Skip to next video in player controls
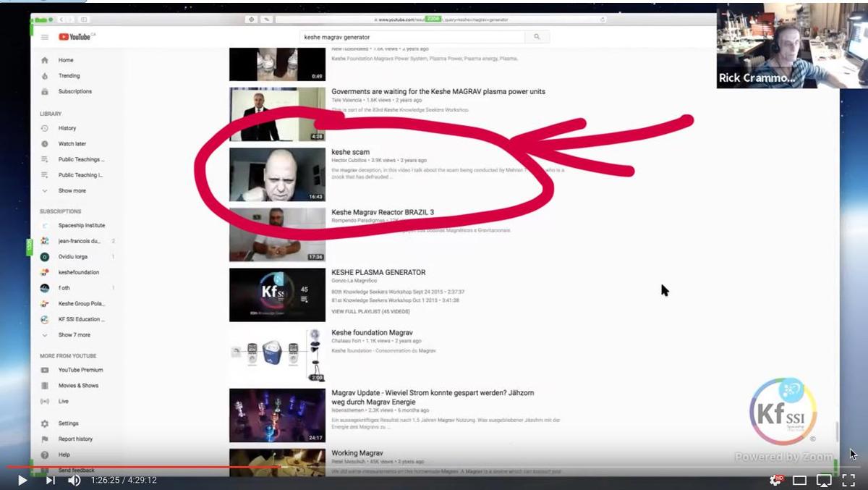The width and height of the screenshot is (868, 490). (x=50, y=480)
